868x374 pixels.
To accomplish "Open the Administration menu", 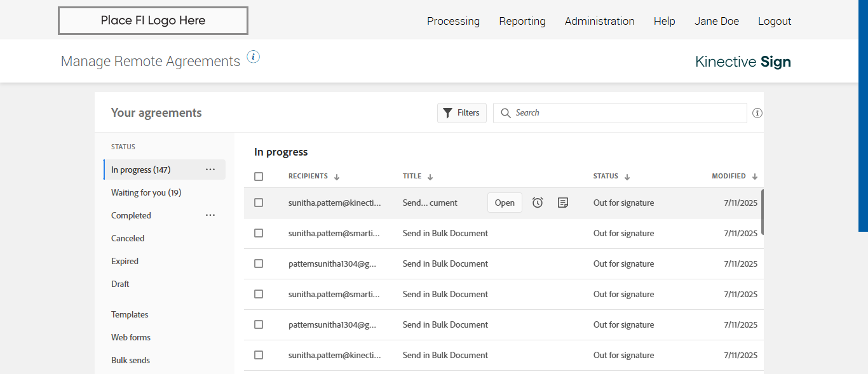I will [599, 21].
